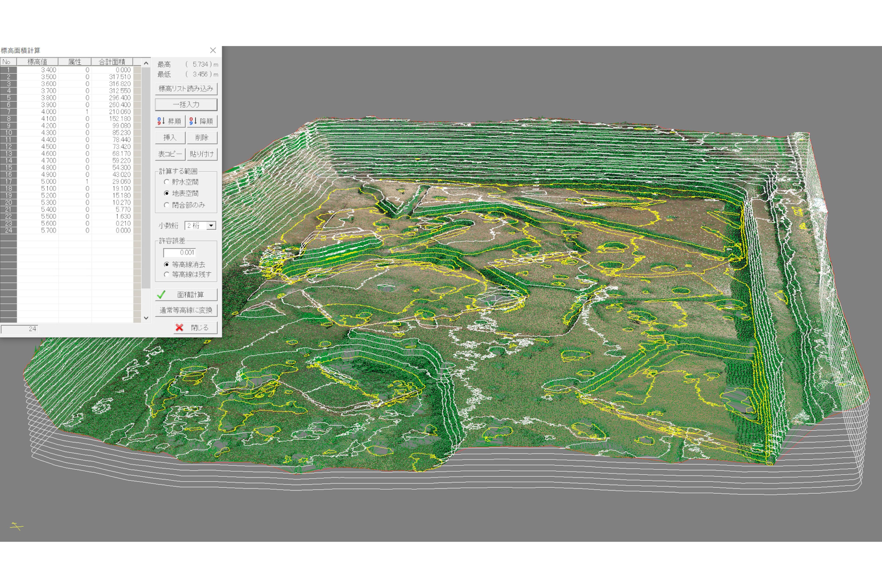Viewport: 882px width, 588px height.
Task: Click the 許容誤差 tolerance input field
Action: [x=179, y=253]
